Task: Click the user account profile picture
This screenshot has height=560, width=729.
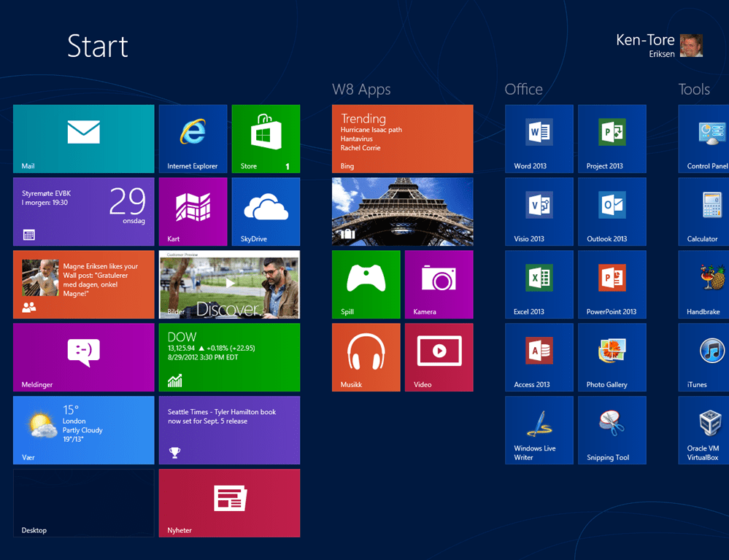Action: pyautogui.click(x=691, y=45)
